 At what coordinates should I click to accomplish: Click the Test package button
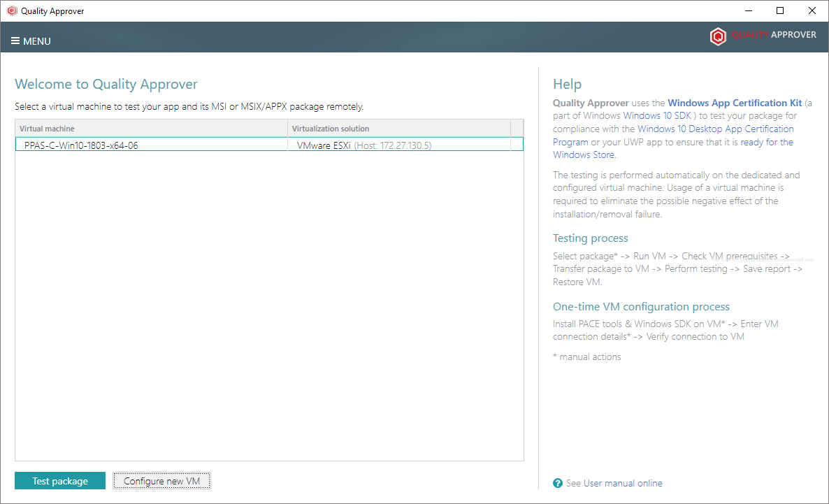pyautogui.click(x=60, y=481)
